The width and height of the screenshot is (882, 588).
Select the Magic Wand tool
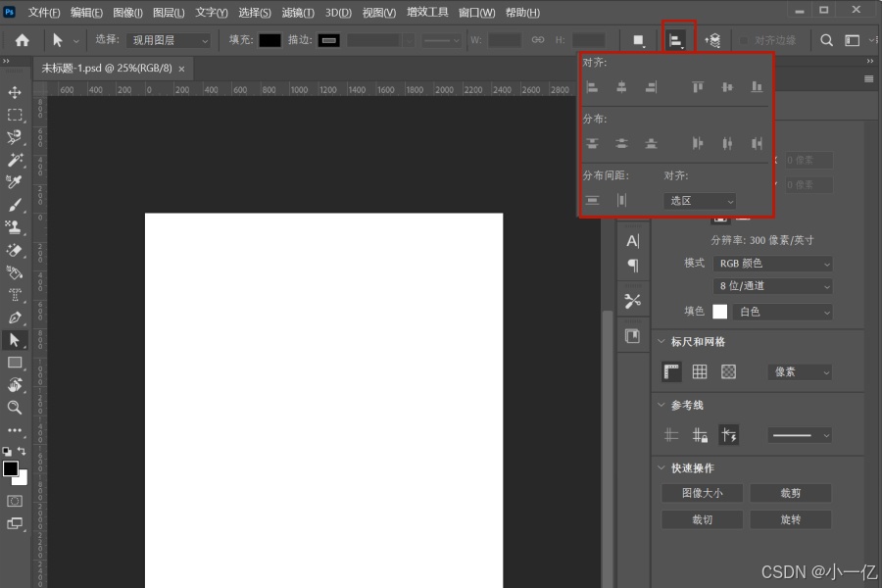click(x=15, y=160)
